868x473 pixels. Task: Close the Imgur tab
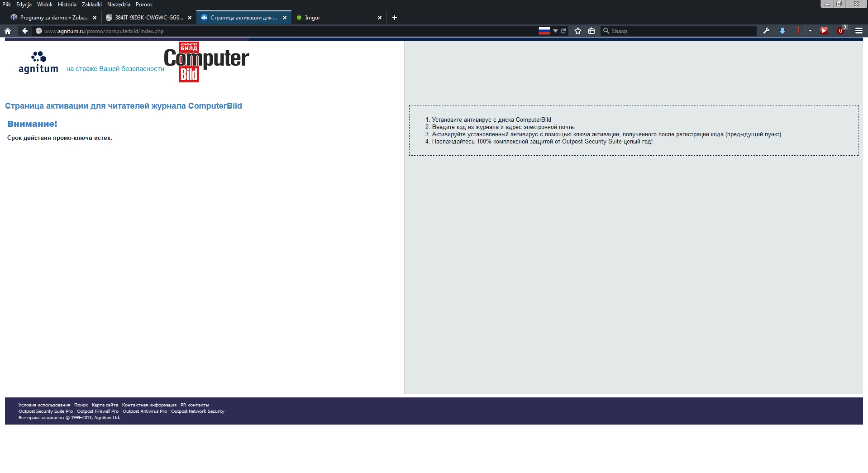[380, 18]
